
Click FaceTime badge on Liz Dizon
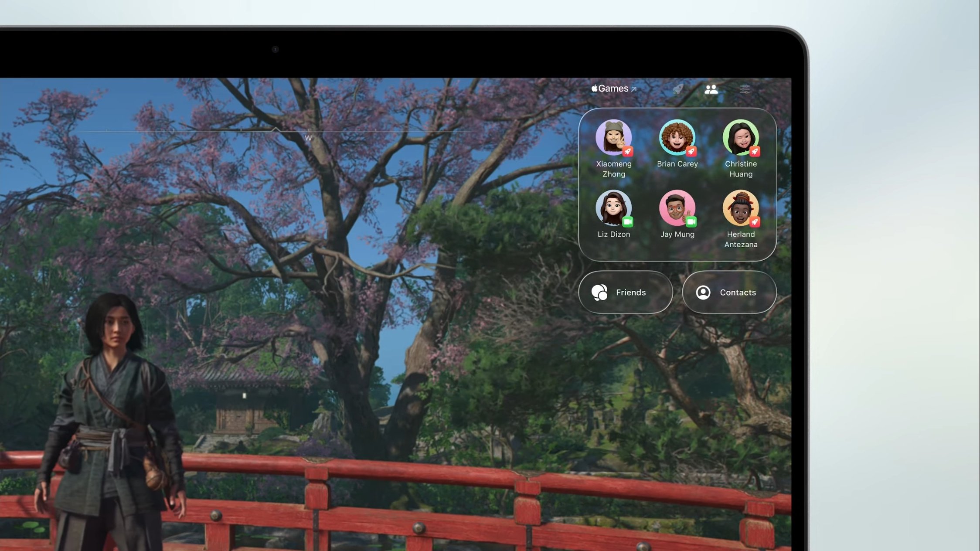(627, 221)
